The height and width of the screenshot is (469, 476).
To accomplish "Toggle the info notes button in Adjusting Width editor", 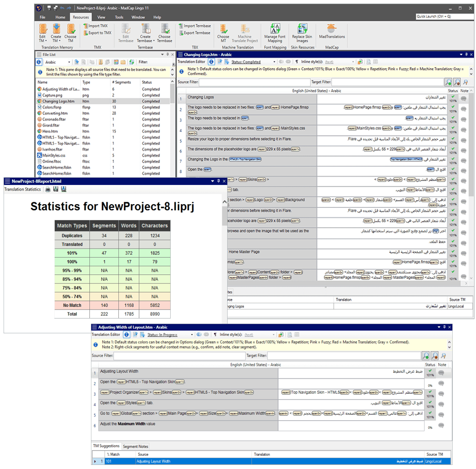I will [x=126, y=334].
